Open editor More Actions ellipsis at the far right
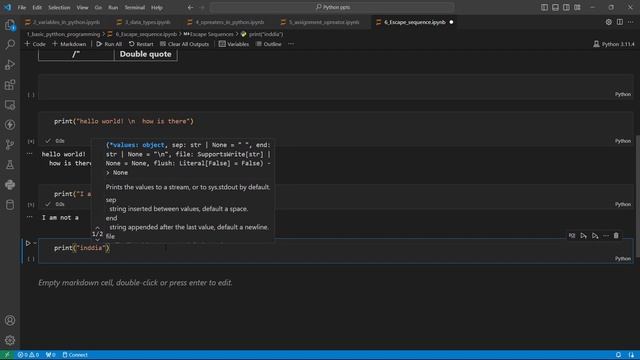The image size is (640, 360). tap(631, 22)
